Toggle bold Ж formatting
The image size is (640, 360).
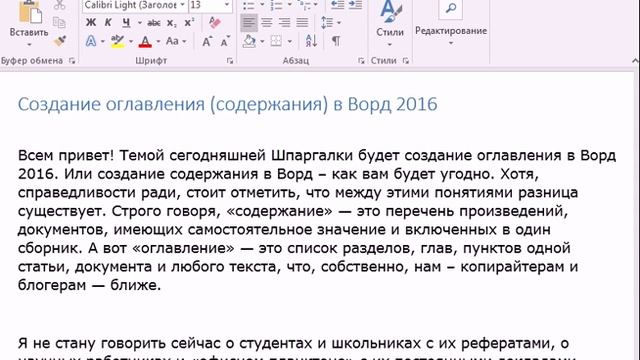click(91, 22)
